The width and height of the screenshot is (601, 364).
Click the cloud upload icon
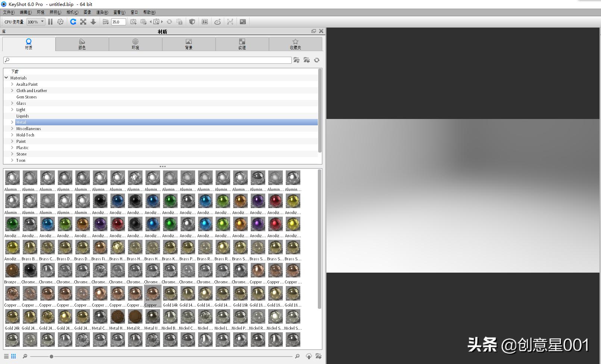(309, 356)
